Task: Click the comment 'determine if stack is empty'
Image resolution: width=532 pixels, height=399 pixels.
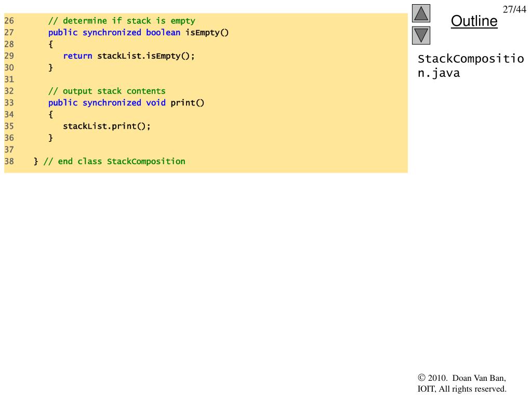Action: tap(122, 21)
